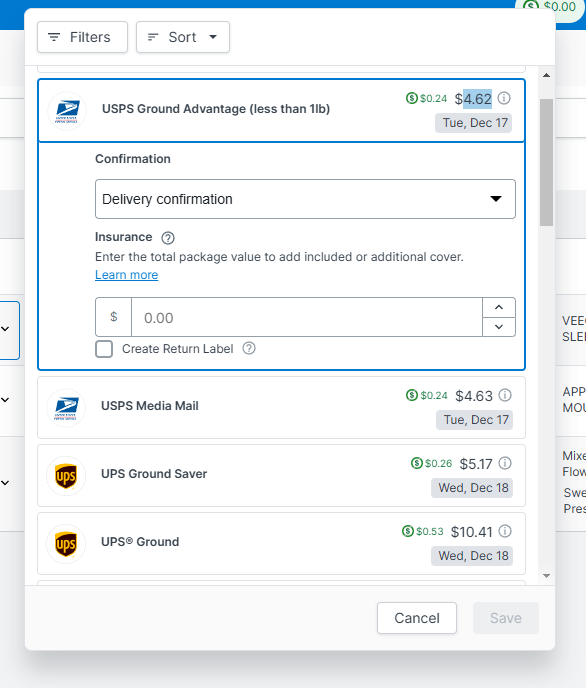Click the sort lines icon in Sort button

[153, 37]
